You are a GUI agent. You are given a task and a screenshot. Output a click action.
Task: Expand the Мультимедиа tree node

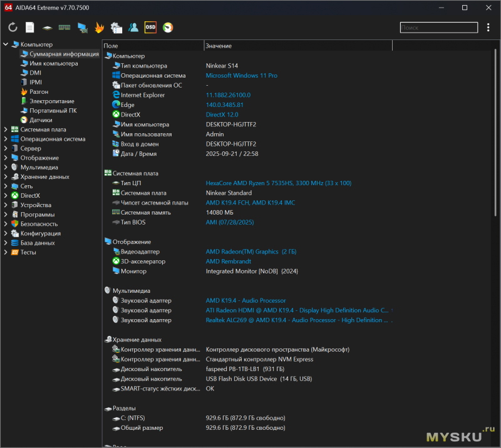click(6, 167)
